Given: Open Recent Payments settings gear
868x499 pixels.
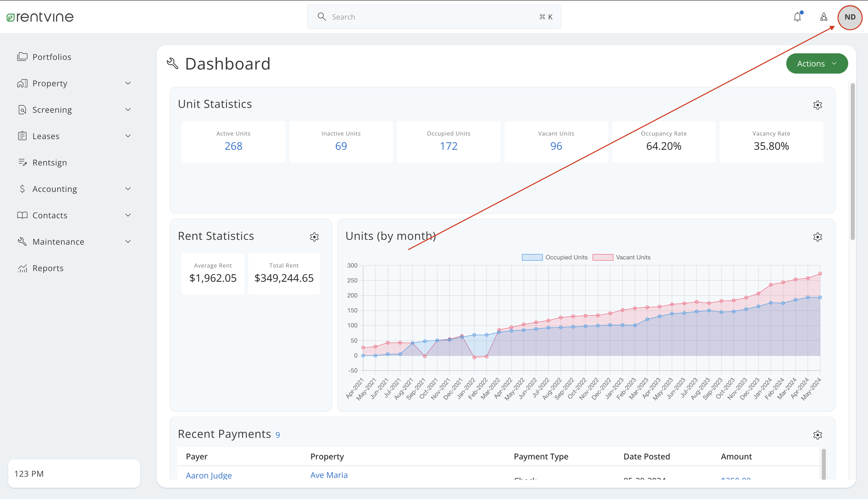Looking at the screenshot, I should point(817,435).
